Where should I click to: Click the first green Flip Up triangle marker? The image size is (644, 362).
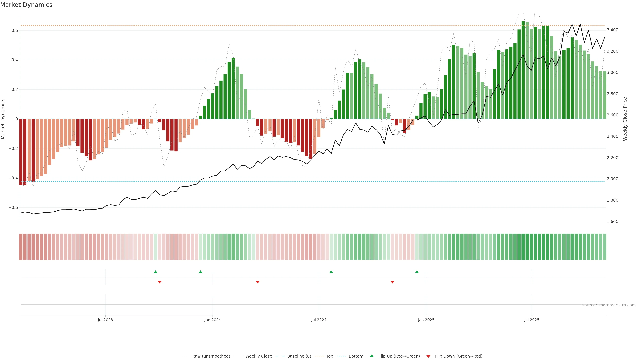(155, 272)
